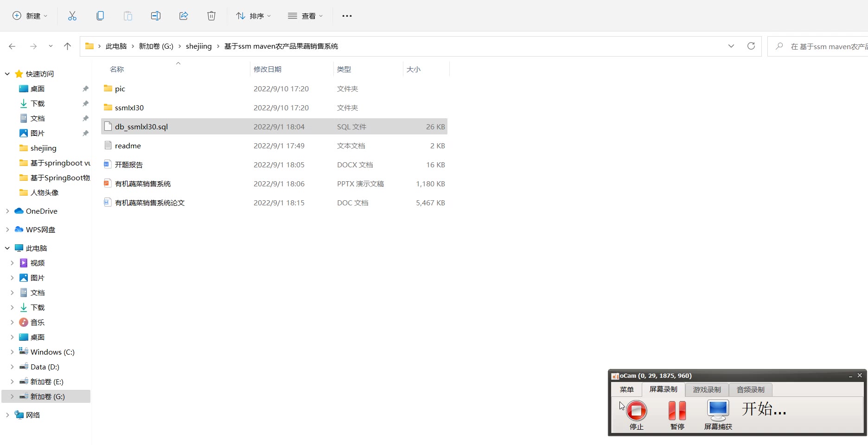This screenshot has height=445, width=868.
Task: Expand the Data (D:) drive node
Action: (x=12, y=367)
